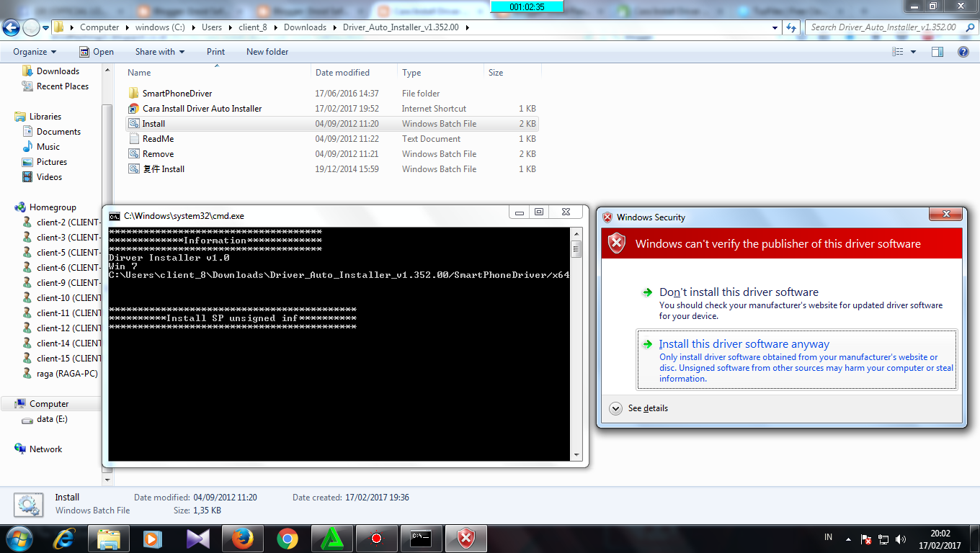Switch to Windows Security taskbar button

[466, 538]
